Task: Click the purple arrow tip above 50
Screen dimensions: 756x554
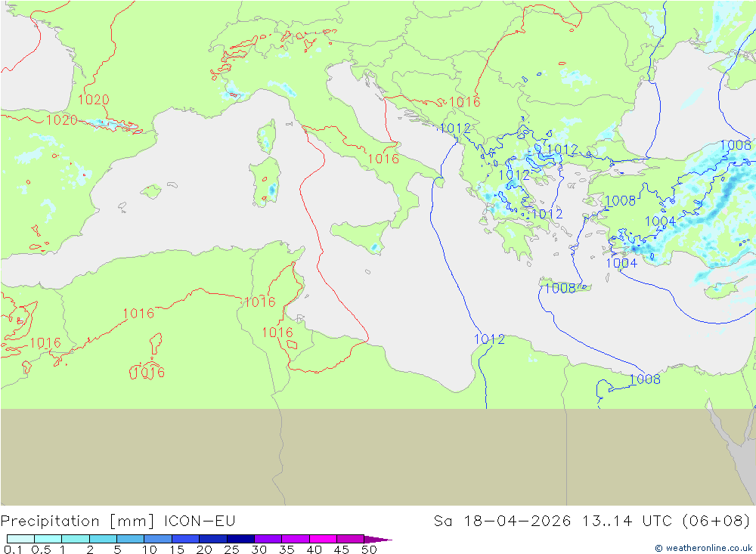Action: coord(378,539)
